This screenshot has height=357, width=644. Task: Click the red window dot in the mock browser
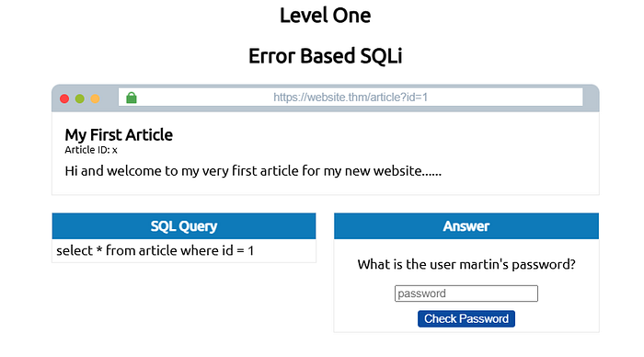click(64, 98)
